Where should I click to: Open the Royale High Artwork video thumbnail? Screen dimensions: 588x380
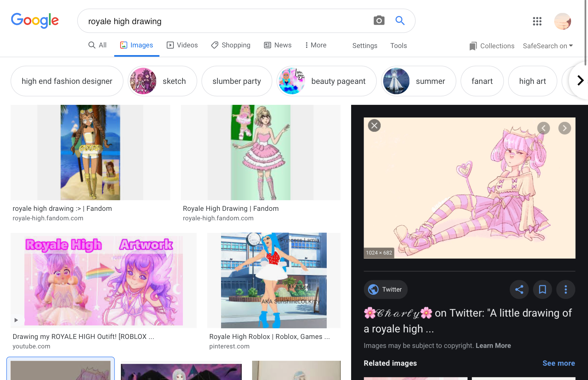point(103,280)
